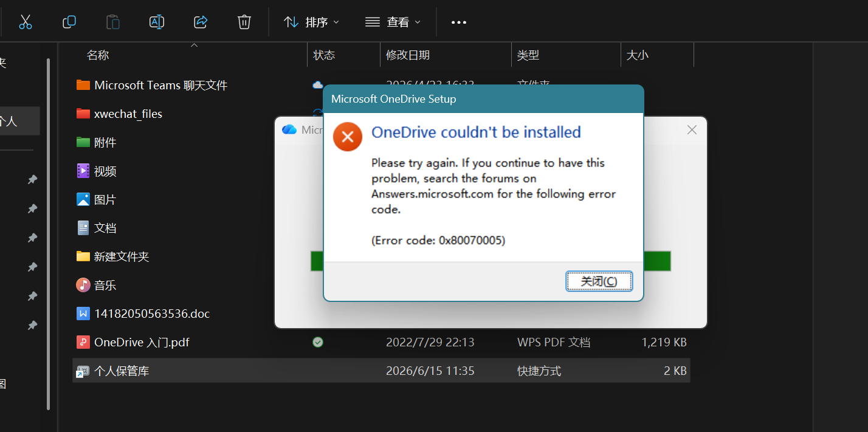Select the 文档 folder name
The width and height of the screenshot is (868, 432).
coord(105,228)
